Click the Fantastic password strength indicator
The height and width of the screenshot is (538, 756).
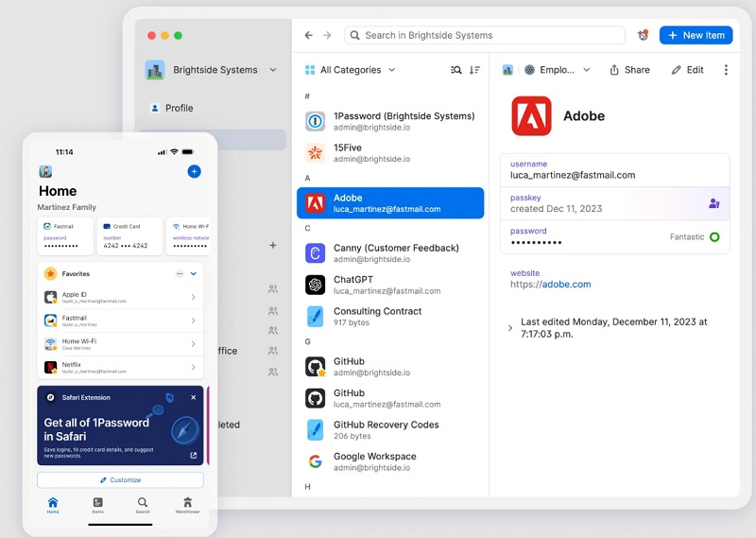pyautogui.click(x=695, y=237)
